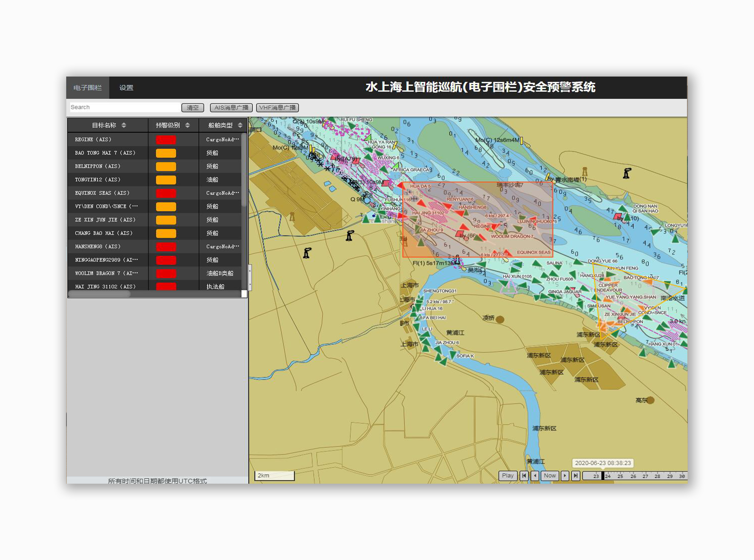The height and width of the screenshot is (560, 754).
Task: Click the HAI XUN 0105 ship label
Action: point(517,276)
